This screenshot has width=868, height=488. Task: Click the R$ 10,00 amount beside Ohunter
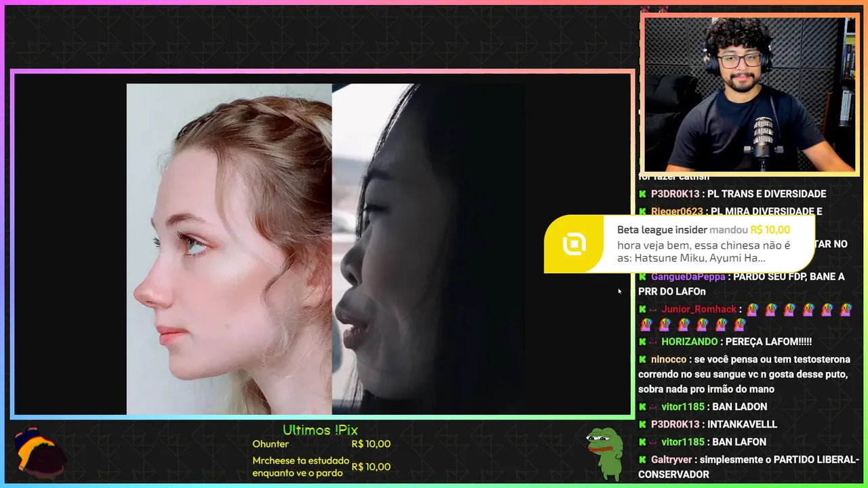371,444
